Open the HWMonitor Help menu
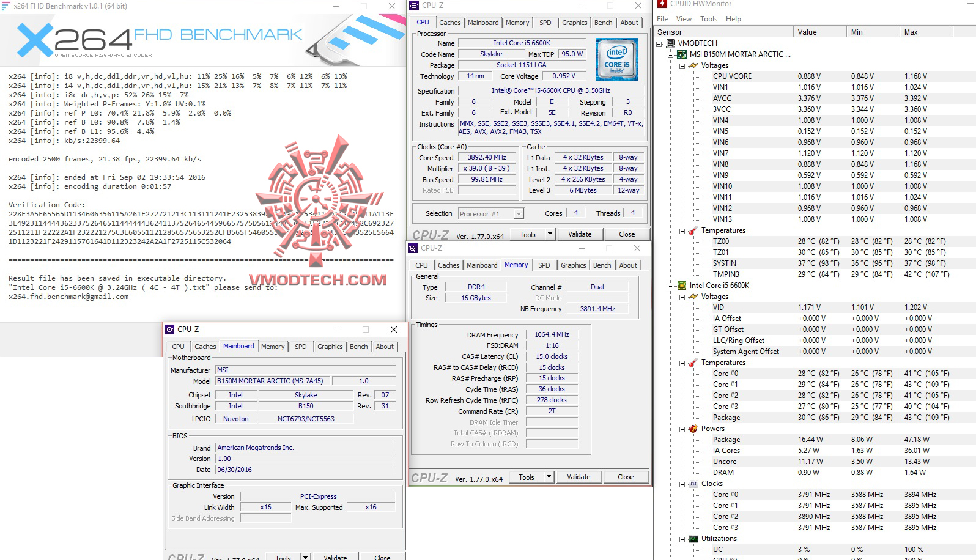This screenshot has width=976, height=560. click(733, 19)
